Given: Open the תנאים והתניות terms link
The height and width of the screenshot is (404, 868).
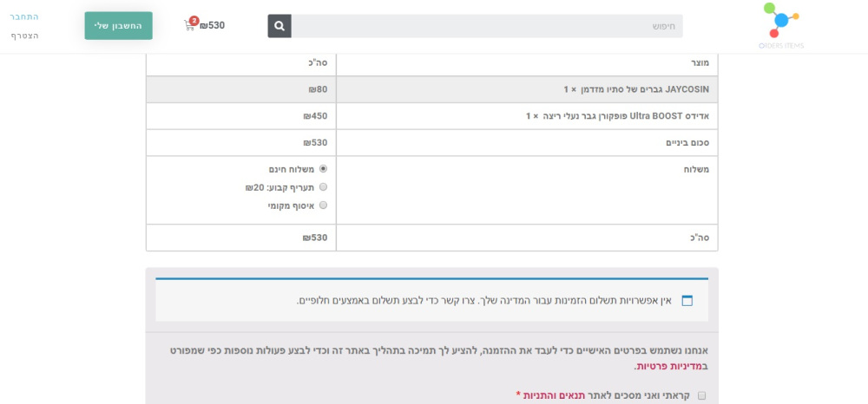Looking at the screenshot, I should tap(554, 395).
